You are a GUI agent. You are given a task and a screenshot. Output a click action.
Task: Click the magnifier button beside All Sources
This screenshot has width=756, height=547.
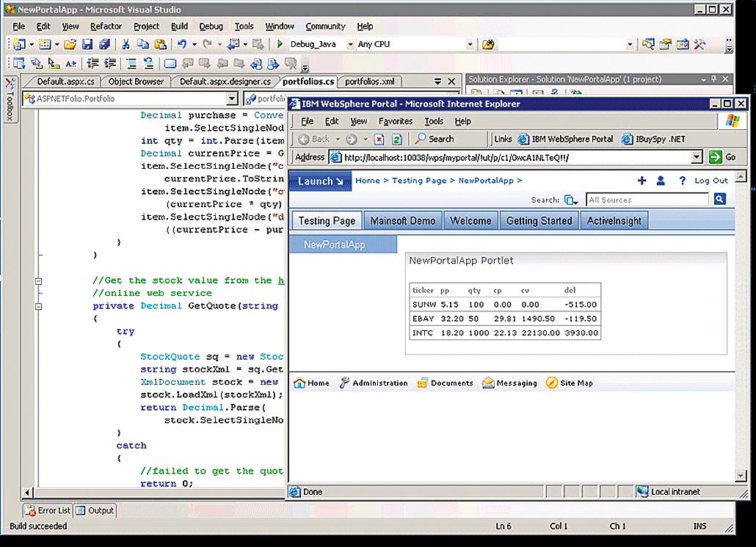719,199
